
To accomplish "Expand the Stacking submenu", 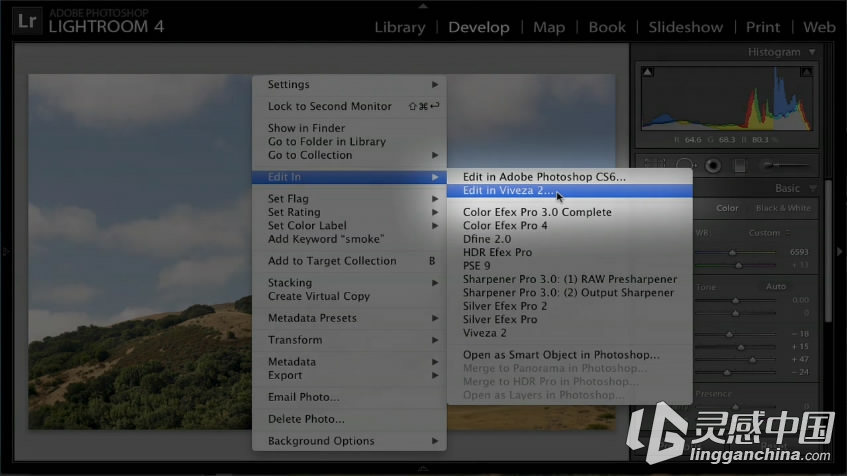I will click(349, 283).
